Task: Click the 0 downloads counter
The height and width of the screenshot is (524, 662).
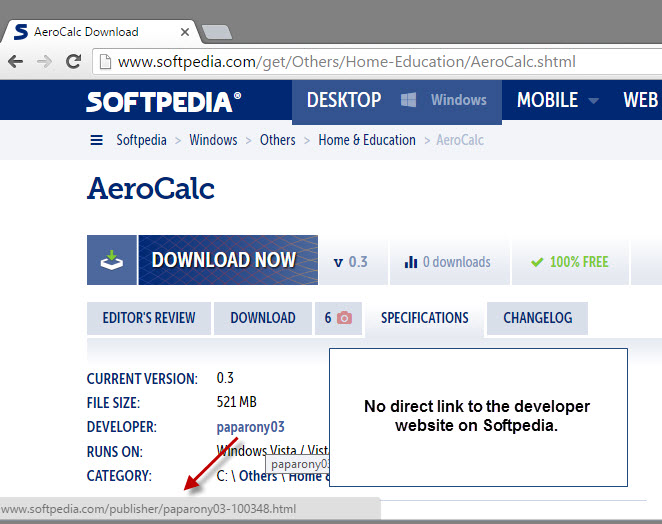Action: (x=457, y=262)
